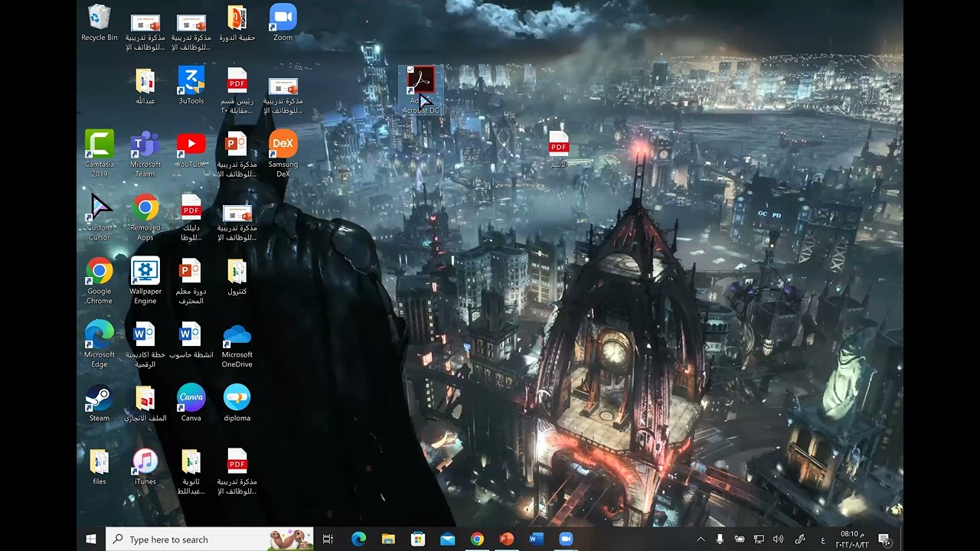Switch to PowerPoint on the taskbar
980x551 pixels.
pos(506,540)
